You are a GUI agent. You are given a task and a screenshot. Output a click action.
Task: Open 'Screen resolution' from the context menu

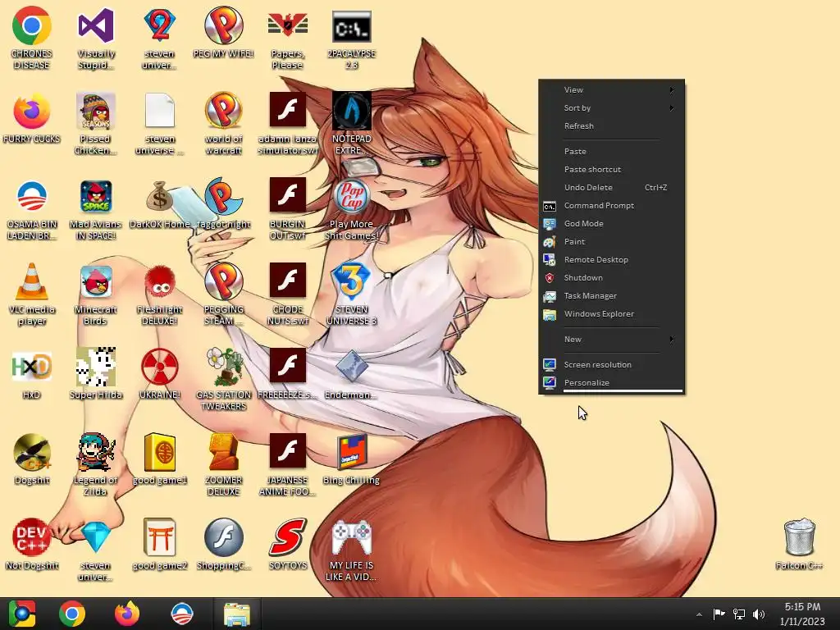(611, 365)
